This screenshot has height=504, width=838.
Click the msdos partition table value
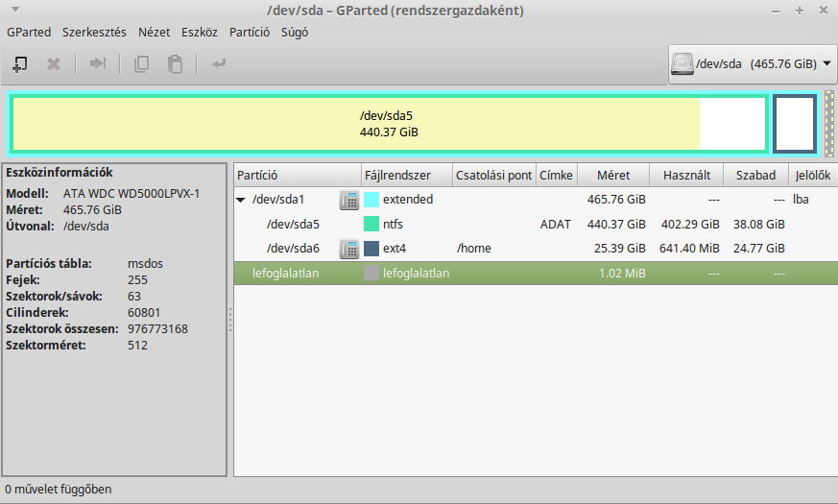(145, 263)
